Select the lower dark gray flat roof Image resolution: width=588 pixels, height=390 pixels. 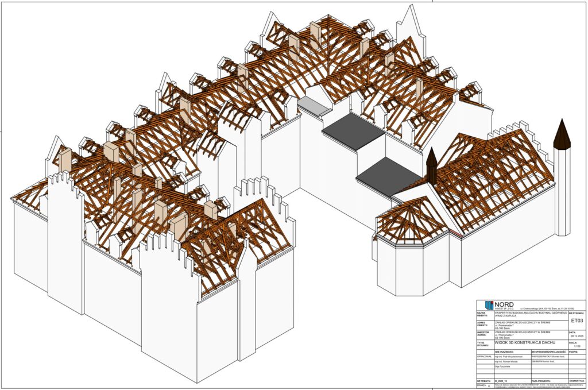tap(388, 175)
